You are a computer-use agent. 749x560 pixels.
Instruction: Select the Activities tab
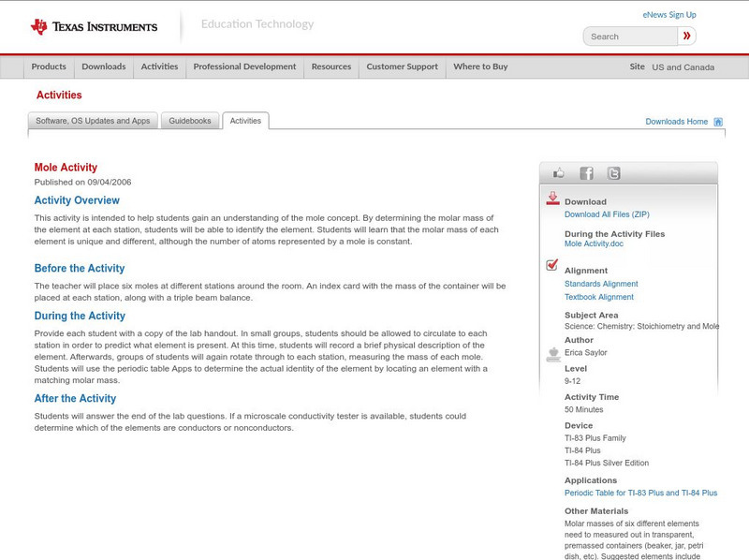245,121
